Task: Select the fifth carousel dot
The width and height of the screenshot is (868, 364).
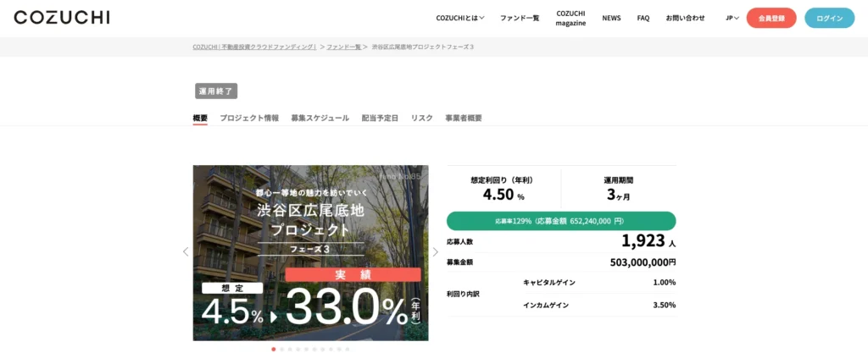Action: [x=306, y=349]
